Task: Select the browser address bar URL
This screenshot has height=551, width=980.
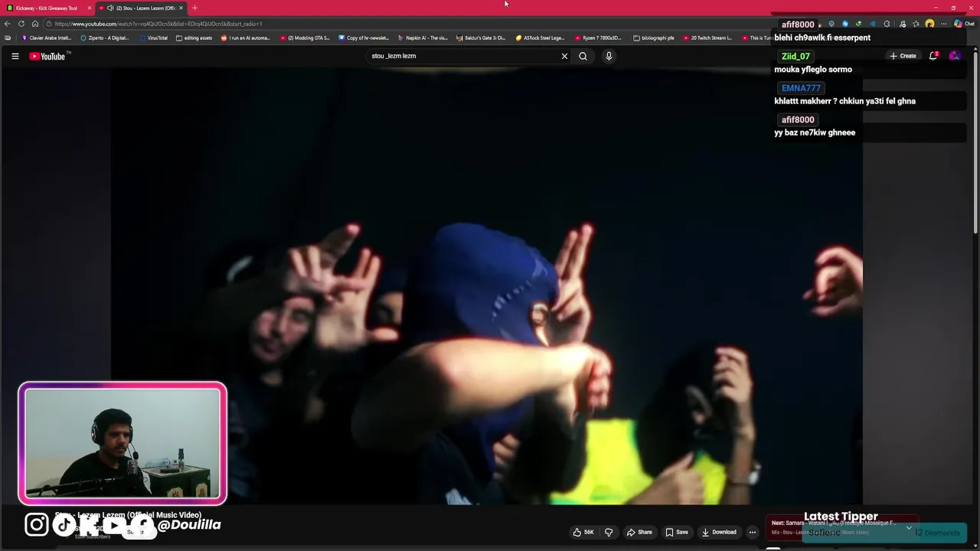Action: click(158, 24)
